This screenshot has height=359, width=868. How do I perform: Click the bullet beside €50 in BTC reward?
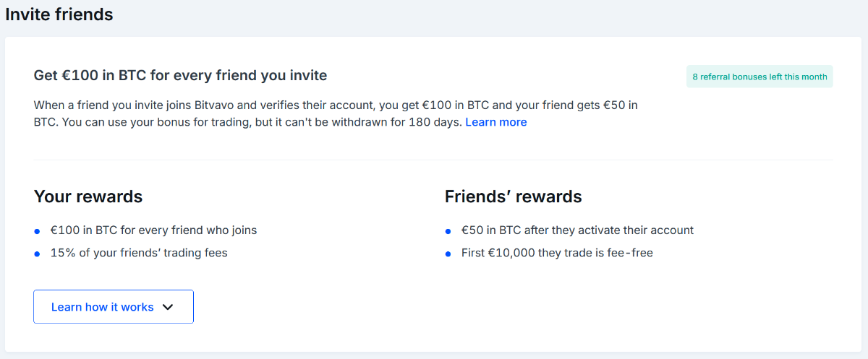pos(448,231)
